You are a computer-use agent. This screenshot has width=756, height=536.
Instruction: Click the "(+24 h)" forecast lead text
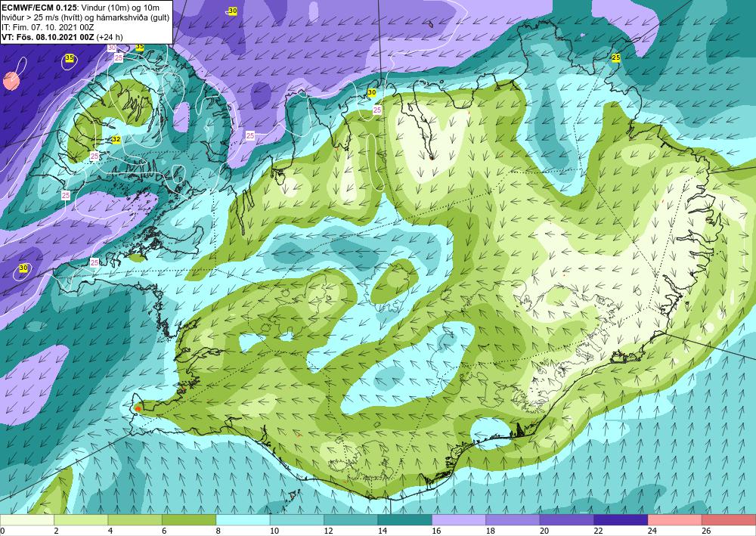tap(110, 36)
